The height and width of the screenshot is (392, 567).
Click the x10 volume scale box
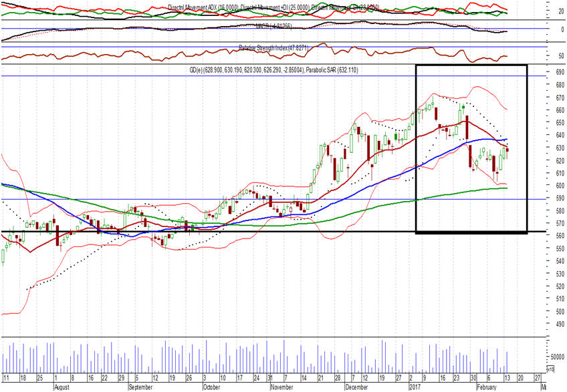point(550,369)
